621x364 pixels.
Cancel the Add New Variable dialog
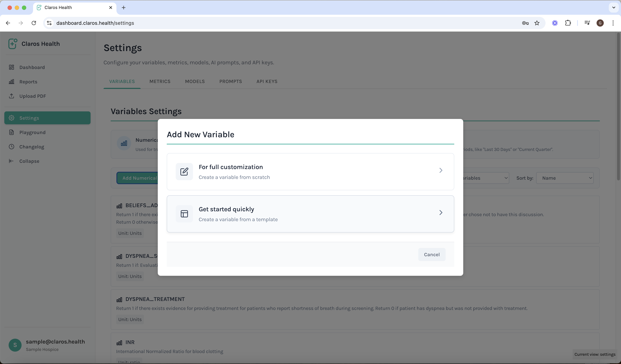432,254
